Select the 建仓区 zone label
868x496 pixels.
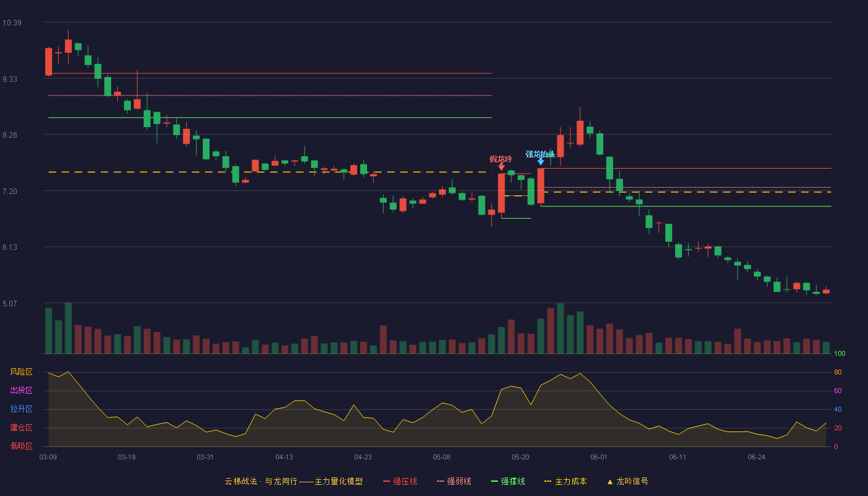[21, 428]
